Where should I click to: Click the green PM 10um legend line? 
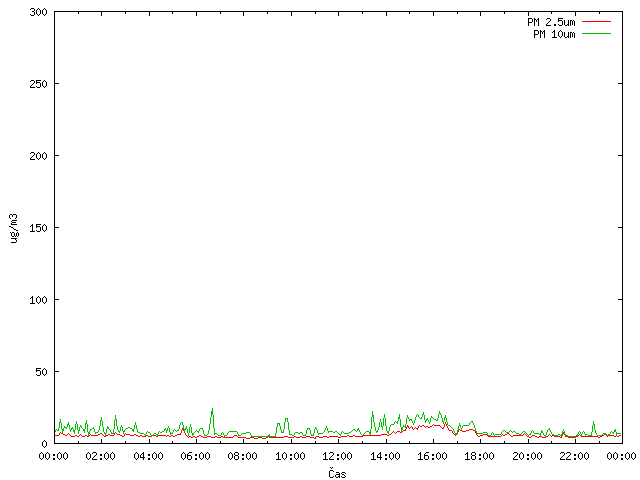(596, 34)
